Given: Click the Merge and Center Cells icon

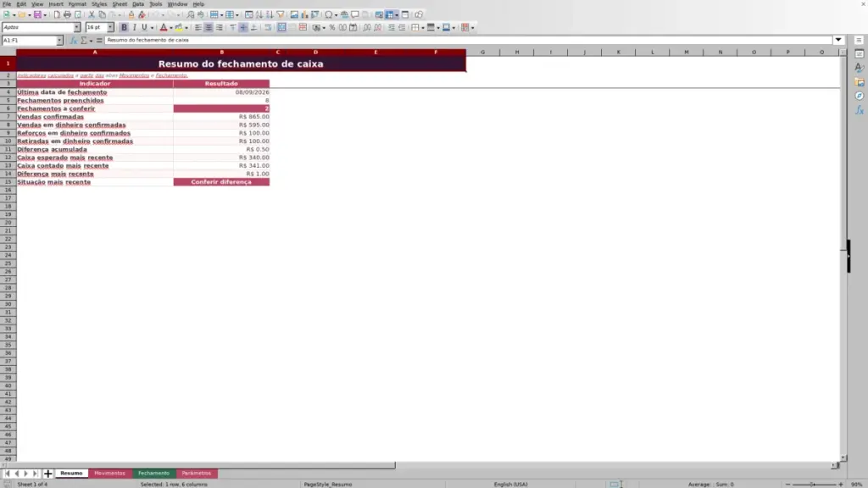Looking at the screenshot, I should pos(281,28).
